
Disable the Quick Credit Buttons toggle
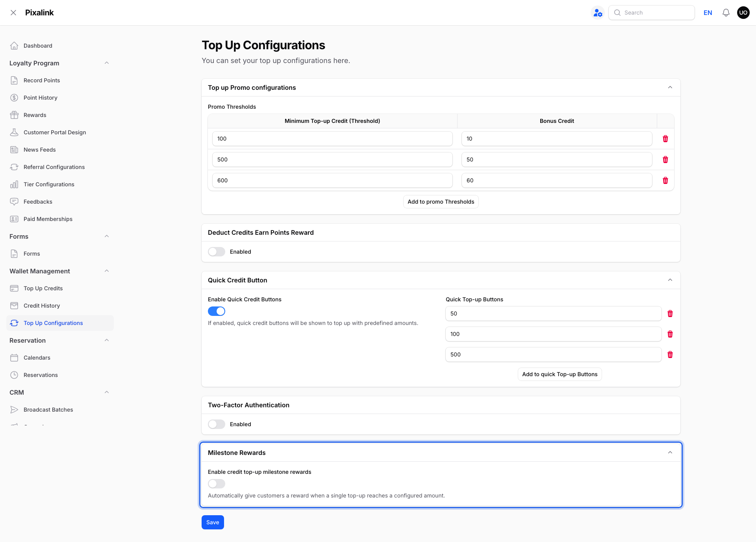click(217, 311)
